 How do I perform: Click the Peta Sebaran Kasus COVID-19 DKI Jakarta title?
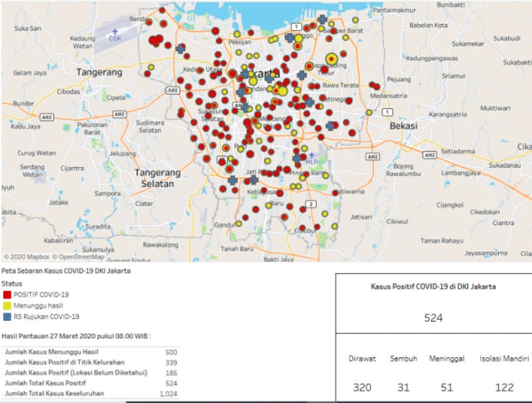[x=66, y=271]
